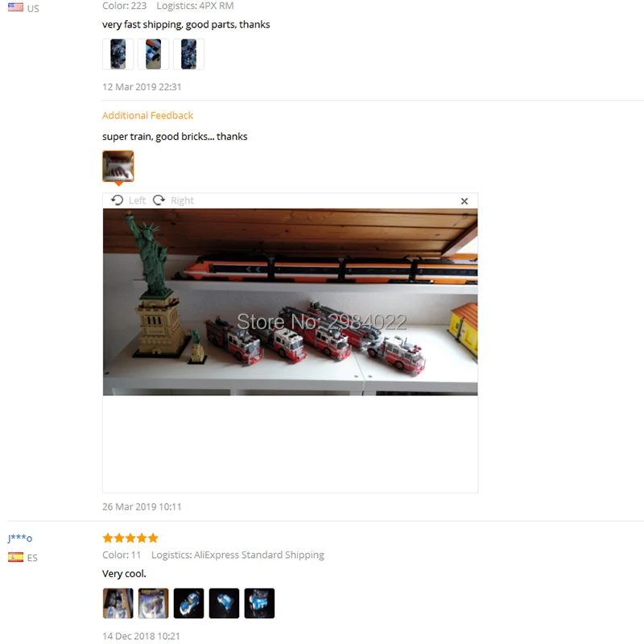Click the rotate right arrow icon

coord(159,200)
